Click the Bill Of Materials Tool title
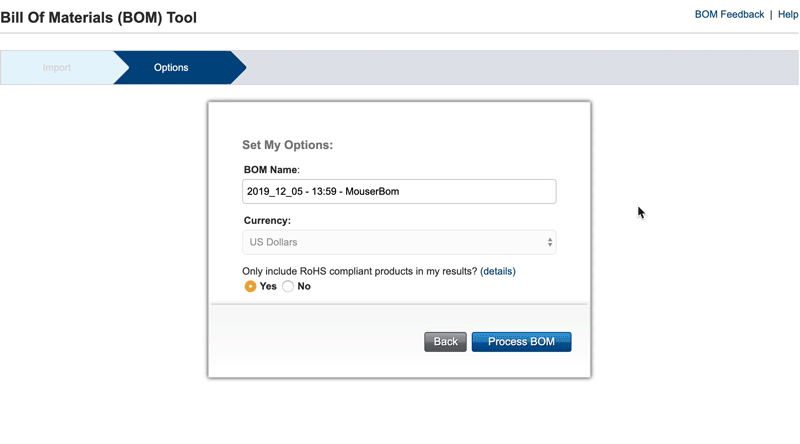Screen dimensions: 800x444 pos(98,18)
